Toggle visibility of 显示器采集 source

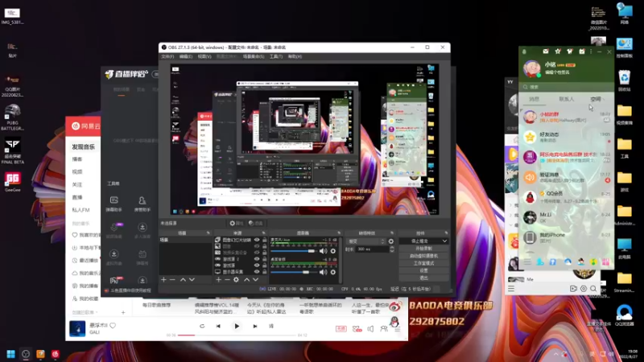[x=257, y=272]
